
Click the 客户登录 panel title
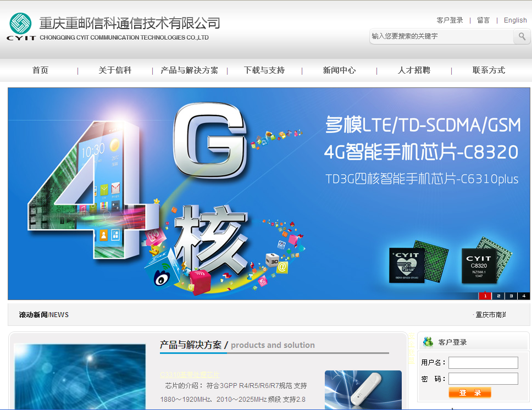(452, 342)
